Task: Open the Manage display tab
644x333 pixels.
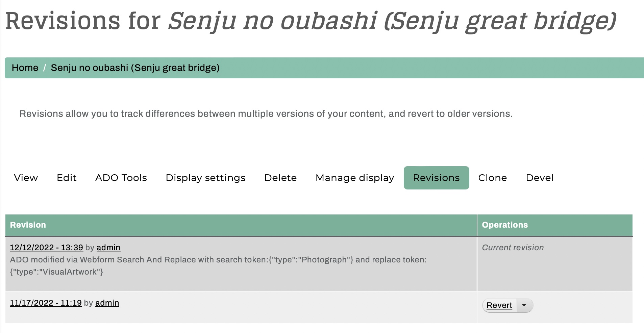Action: (355, 178)
